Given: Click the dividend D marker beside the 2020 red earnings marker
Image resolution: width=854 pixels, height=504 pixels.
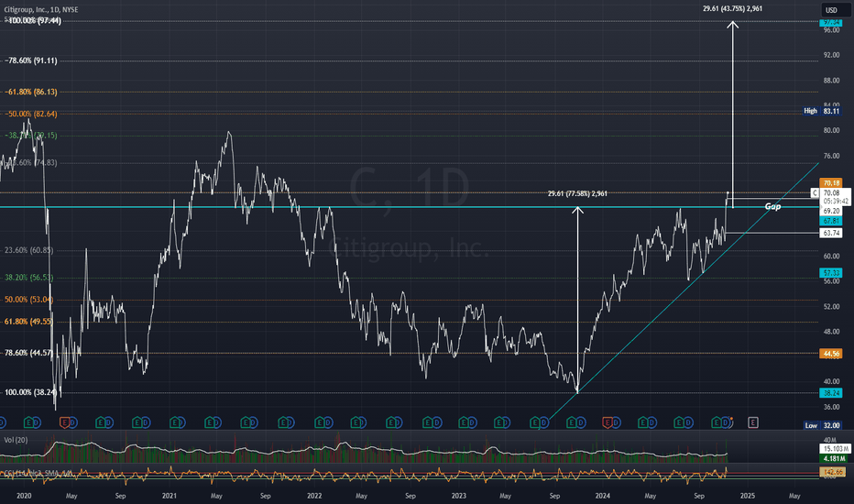Looking at the screenshot, I should point(73,422).
